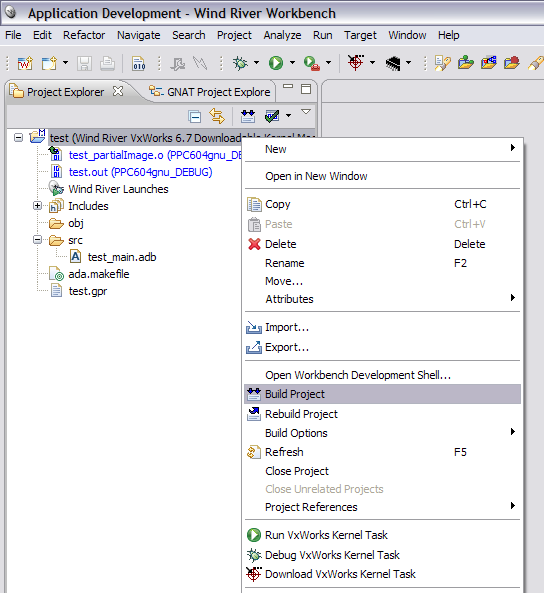Open Project References submenu
544x593 pixels.
[382, 507]
